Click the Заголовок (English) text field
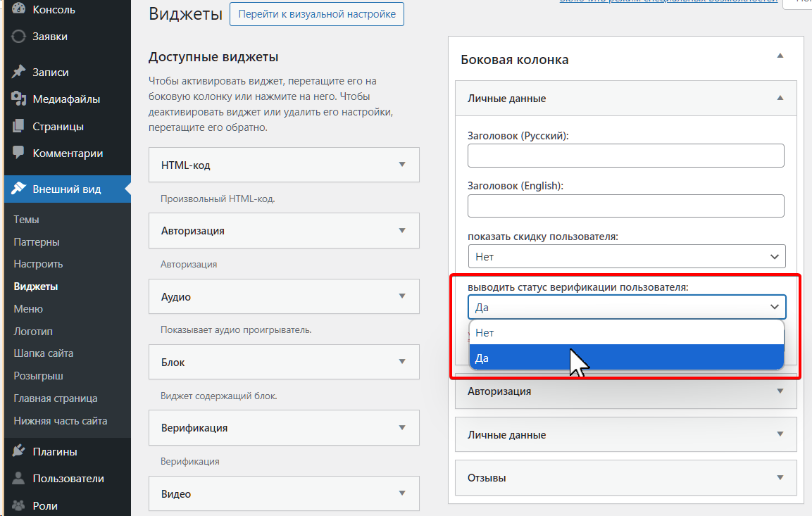Viewport: 812px width, 516px height. click(x=625, y=206)
